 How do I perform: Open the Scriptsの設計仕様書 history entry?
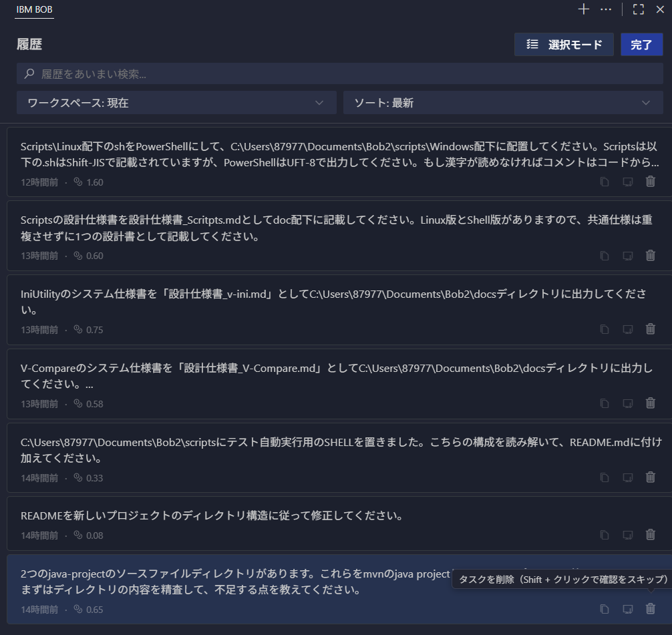(339, 236)
